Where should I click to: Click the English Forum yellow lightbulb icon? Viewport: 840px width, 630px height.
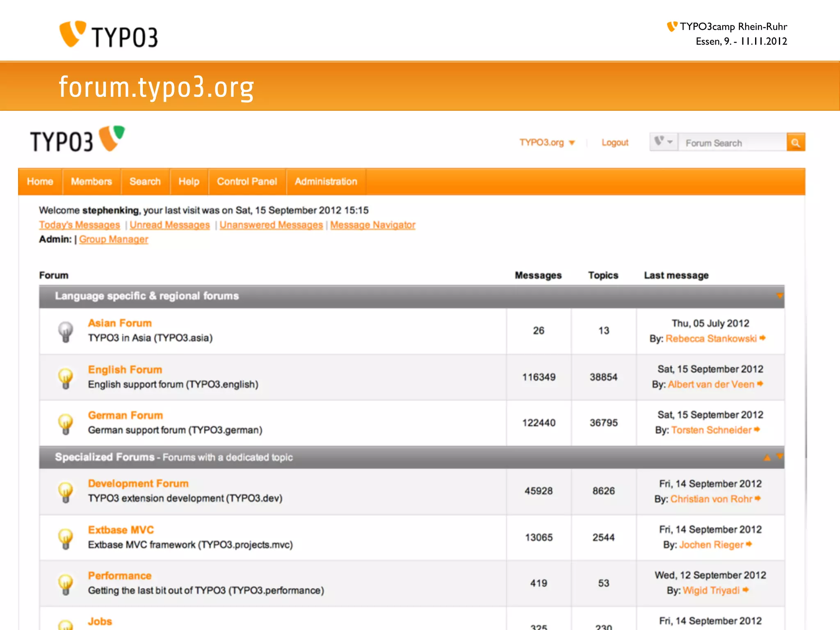[x=66, y=378]
